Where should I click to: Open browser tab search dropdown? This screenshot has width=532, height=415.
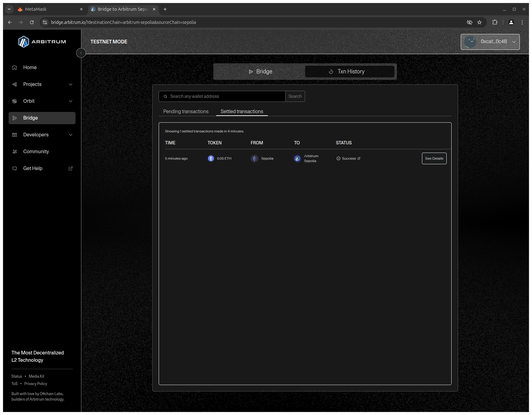click(x=9, y=9)
